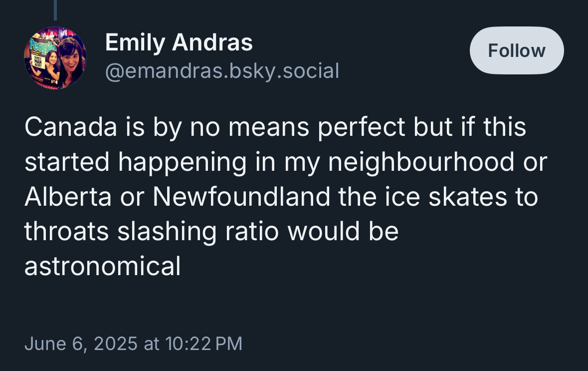
Task: Click the word "astronomical" in the post
Action: (x=102, y=266)
